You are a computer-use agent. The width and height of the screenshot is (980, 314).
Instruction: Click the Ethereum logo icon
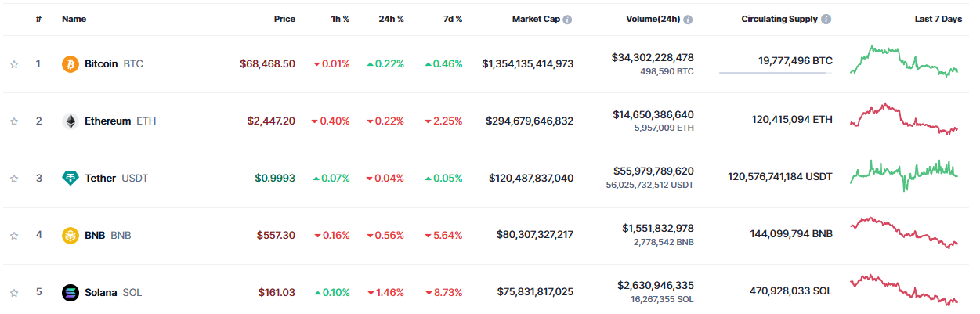[71, 121]
